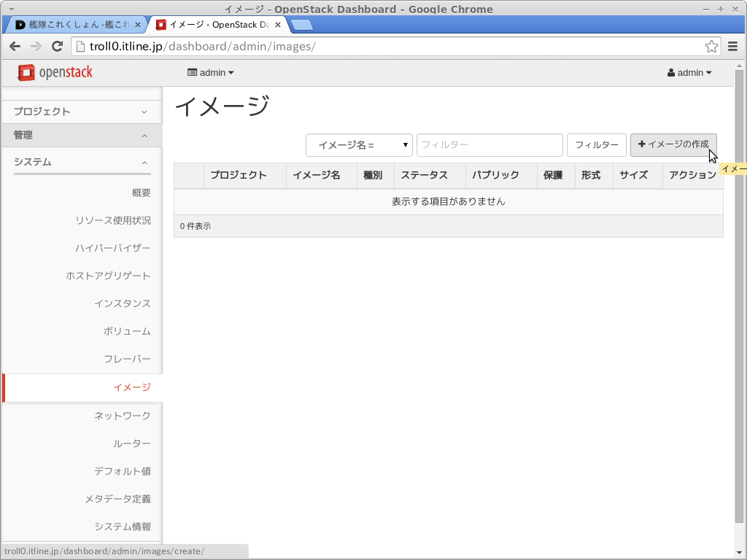This screenshot has height=560, width=747.
Task: Click the フィルター text input field
Action: (x=489, y=145)
